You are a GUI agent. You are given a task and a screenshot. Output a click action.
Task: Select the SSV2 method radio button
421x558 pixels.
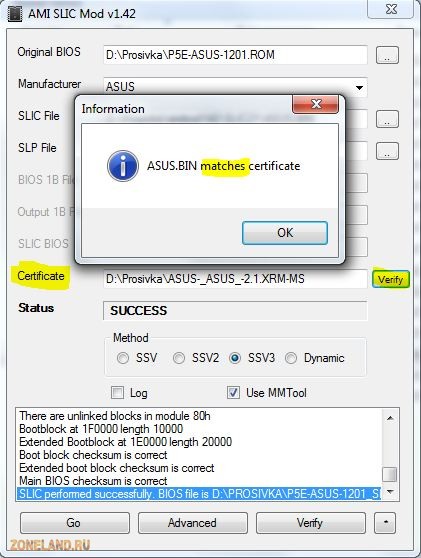coord(179,358)
